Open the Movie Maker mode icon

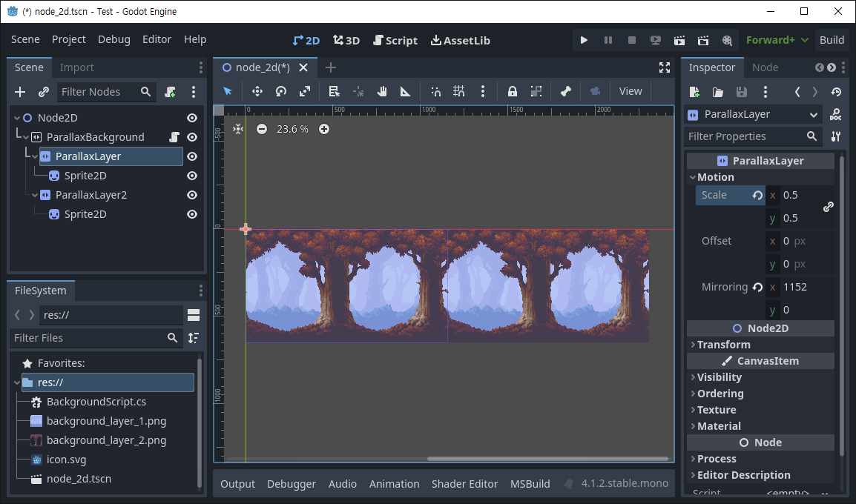click(727, 40)
